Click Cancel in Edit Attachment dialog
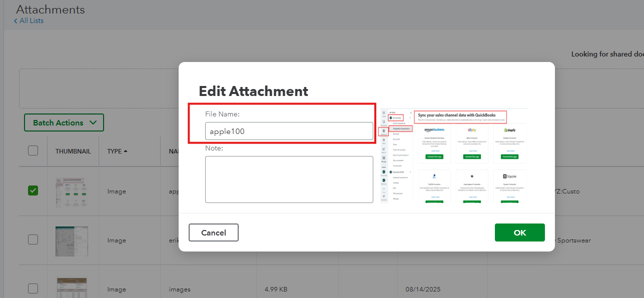Screen dimensions: 644x298 (214, 232)
